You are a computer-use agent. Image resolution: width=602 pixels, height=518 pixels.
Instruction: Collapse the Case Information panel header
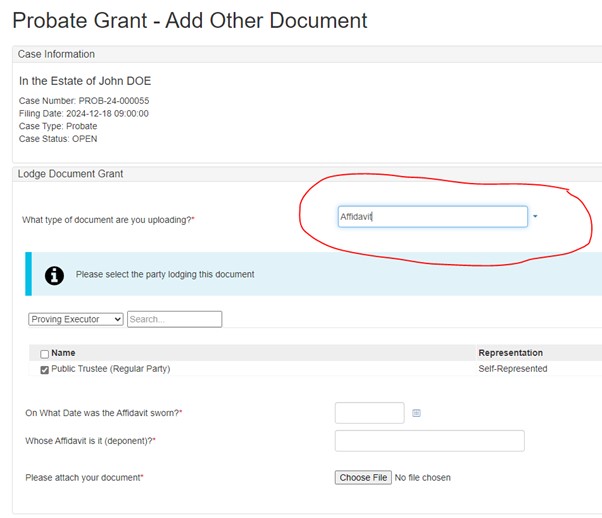click(57, 54)
